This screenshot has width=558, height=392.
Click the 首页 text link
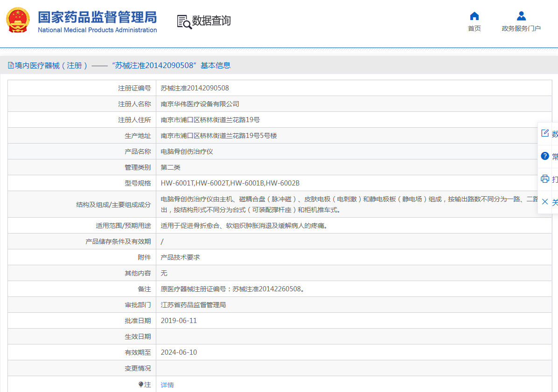474,28
